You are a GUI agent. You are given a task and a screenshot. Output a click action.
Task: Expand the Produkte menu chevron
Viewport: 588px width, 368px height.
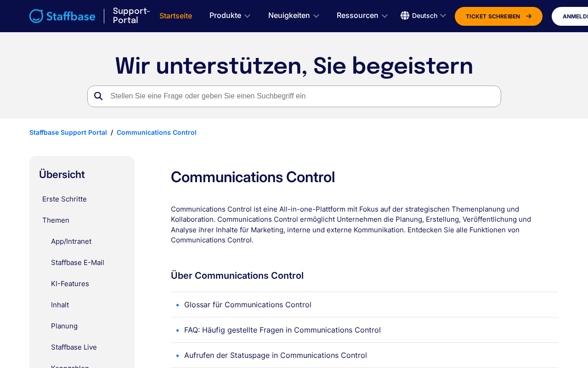pos(247,16)
